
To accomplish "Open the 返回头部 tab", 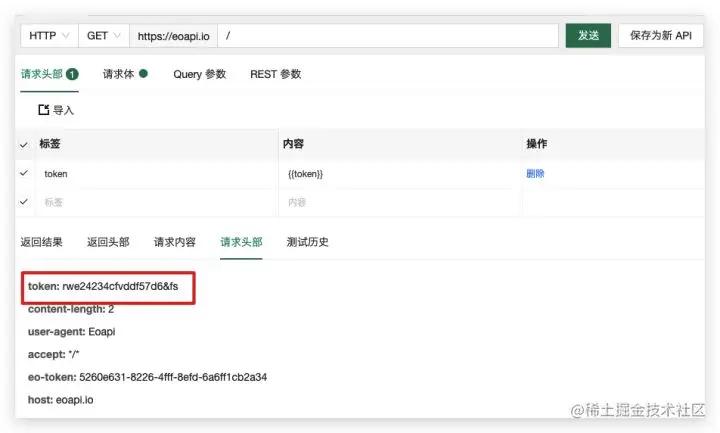I will 108,242.
